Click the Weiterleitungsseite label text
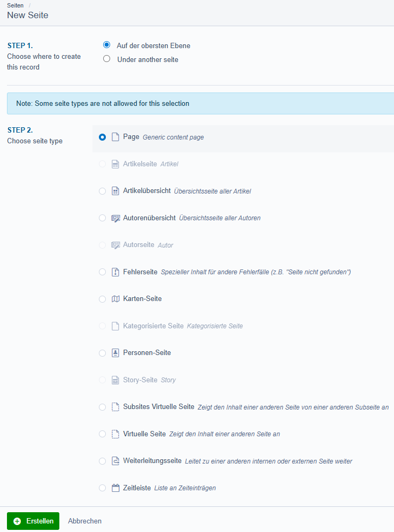 point(152,461)
